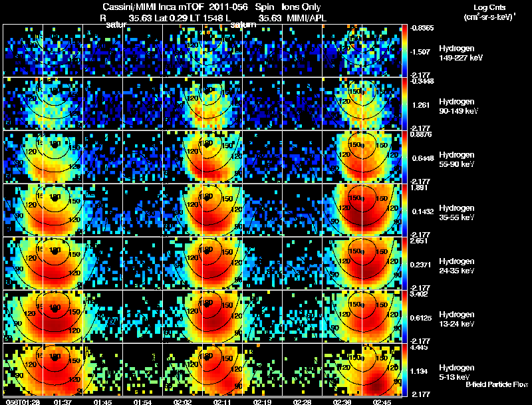Click the '01:45' time axis label

coord(102,402)
